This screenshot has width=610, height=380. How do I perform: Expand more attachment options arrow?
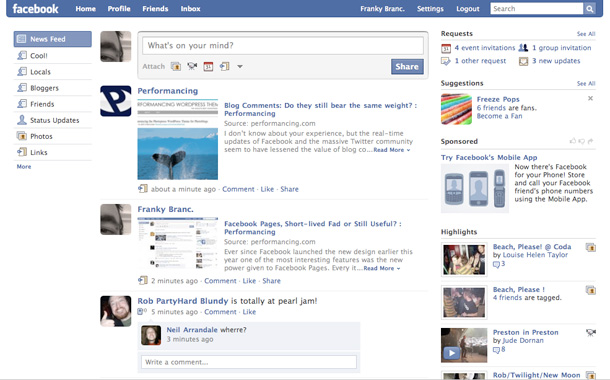[x=240, y=67]
